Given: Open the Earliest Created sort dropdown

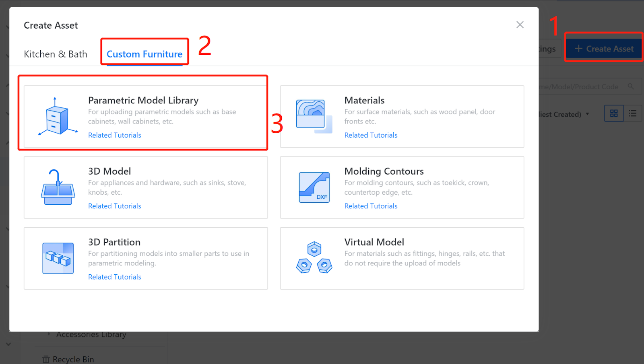Looking at the screenshot, I should pyautogui.click(x=564, y=114).
